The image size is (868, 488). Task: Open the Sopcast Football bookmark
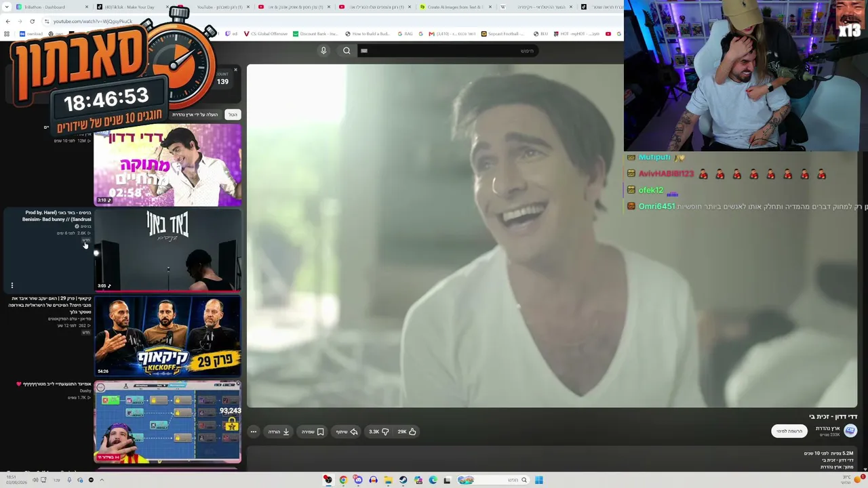(x=503, y=34)
